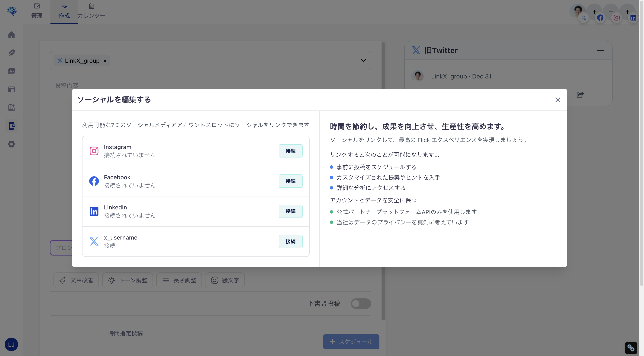Image resolution: width=644 pixels, height=356 pixels.
Task: Toggle the 下書き投稿 draft switch
Action: [361, 304]
